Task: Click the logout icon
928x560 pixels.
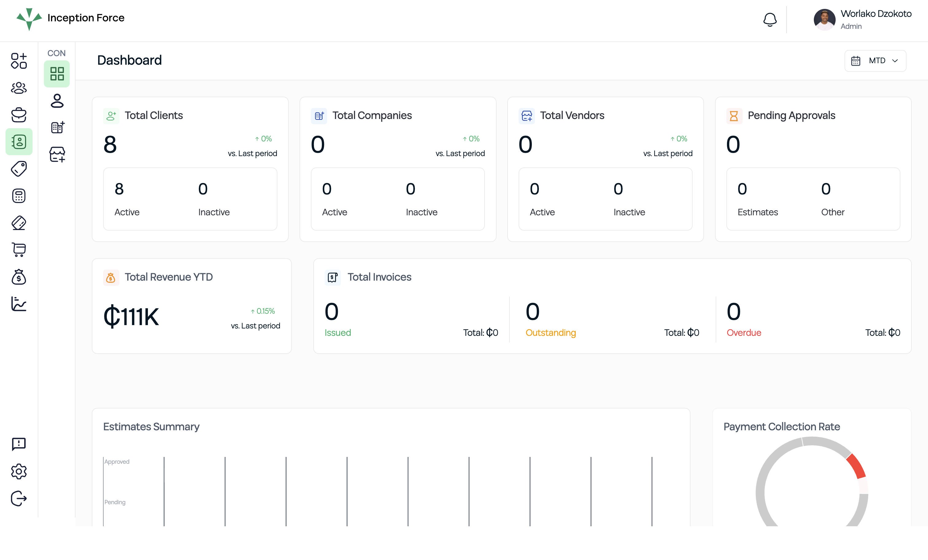Action: click(19, 499)
